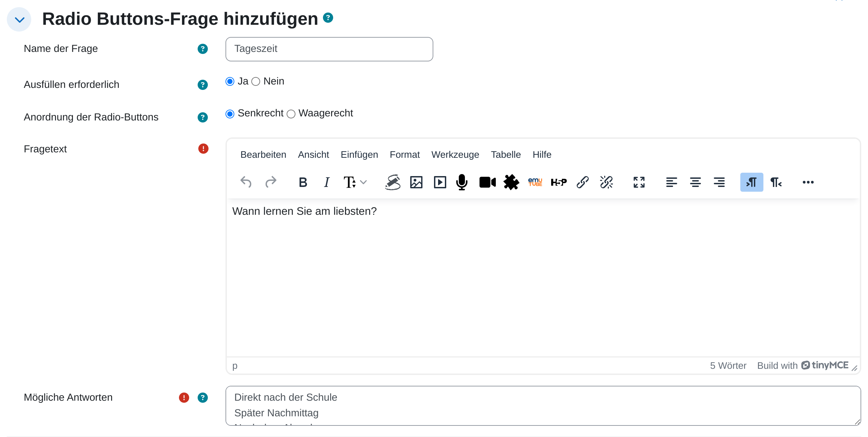868x437 pixels.
Task: Open the Bearbeiten menu
Action: point(263,155)
